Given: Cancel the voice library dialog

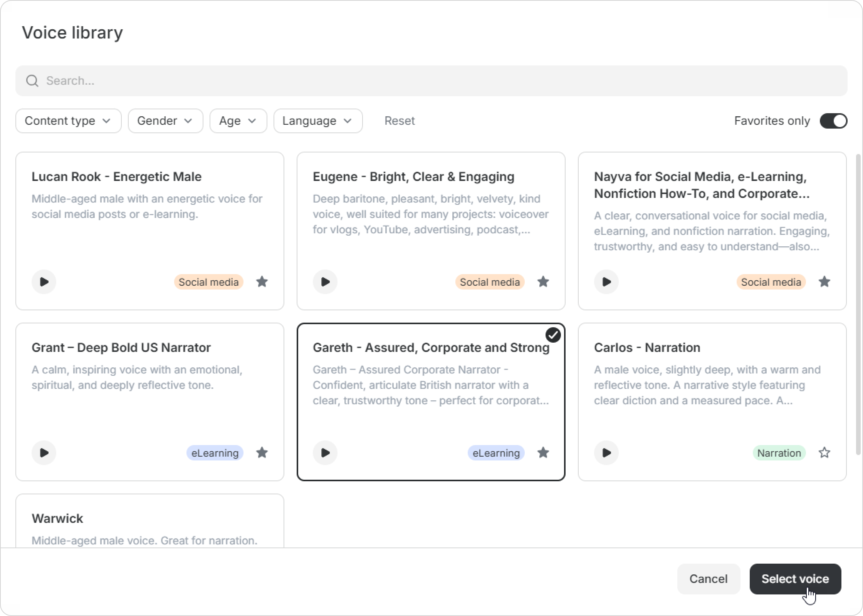Looking at the screenshot, I should click(x=709, y=579).
